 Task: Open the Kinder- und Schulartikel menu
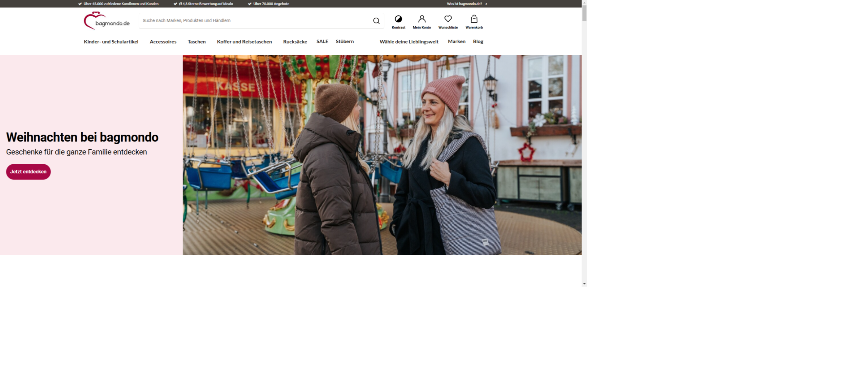coord(111,42)
